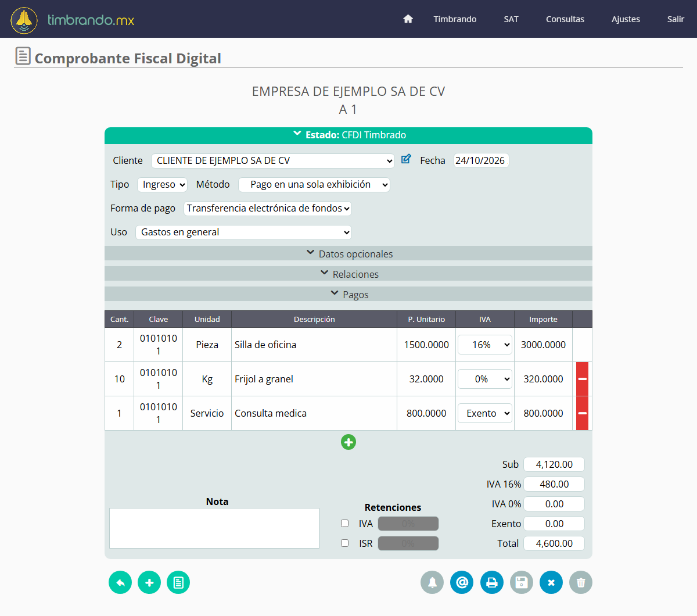Enable ISR retention checkbox

[x=345, y=543]
